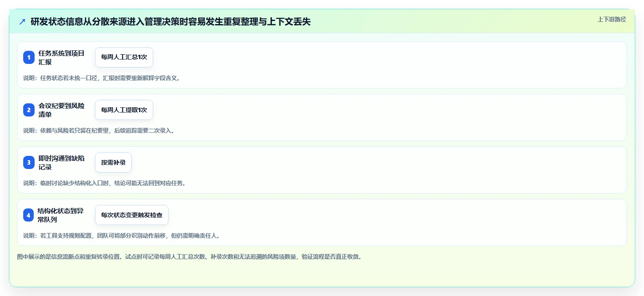Click the 每周人工汇总1次 chip
644x296 pixels.
point(124,57)
